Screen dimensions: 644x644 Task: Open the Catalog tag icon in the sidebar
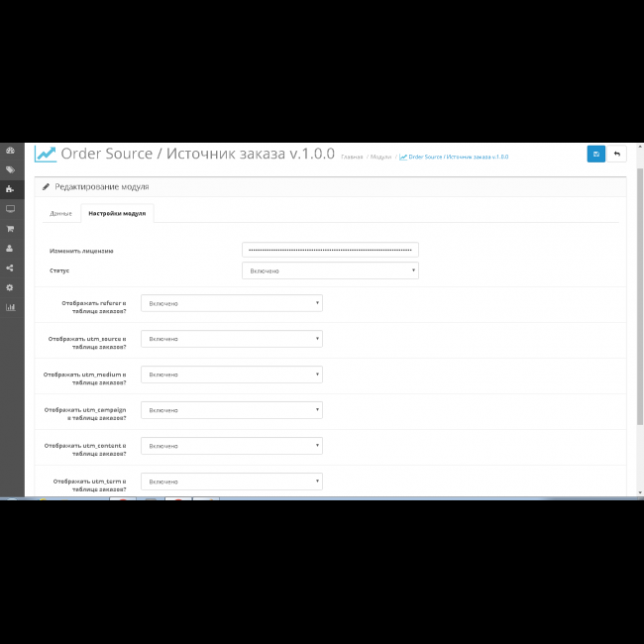pyautogui.click(x=10, y=169)
